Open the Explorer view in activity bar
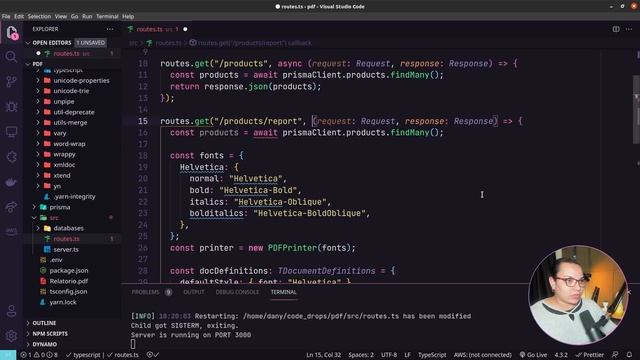Image resolution: width=640 pixels, height=360 pixels. (11, 32)
